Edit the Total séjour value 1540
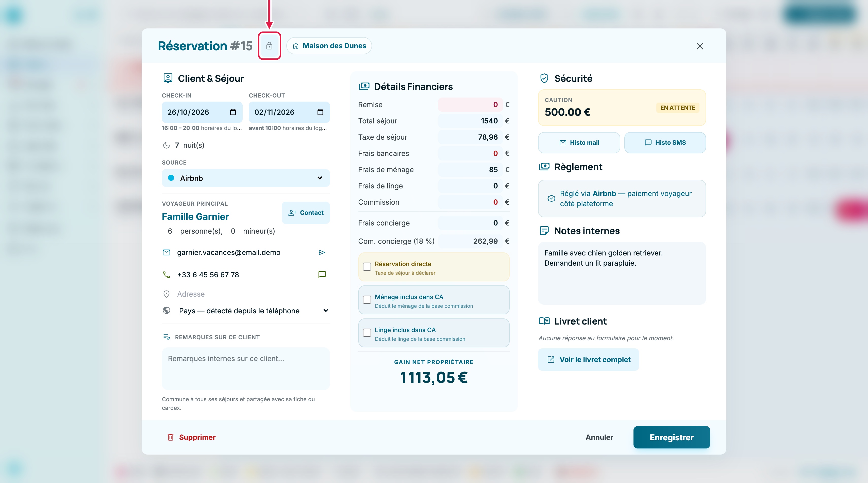The image size is (868, 483). pyautogui.click(x=470, y=121)
